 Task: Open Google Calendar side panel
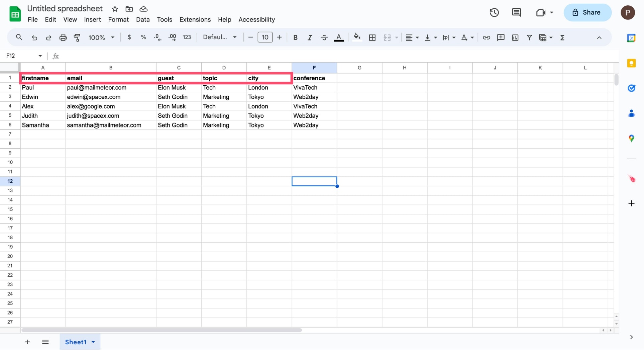click(x=631, y=38)
